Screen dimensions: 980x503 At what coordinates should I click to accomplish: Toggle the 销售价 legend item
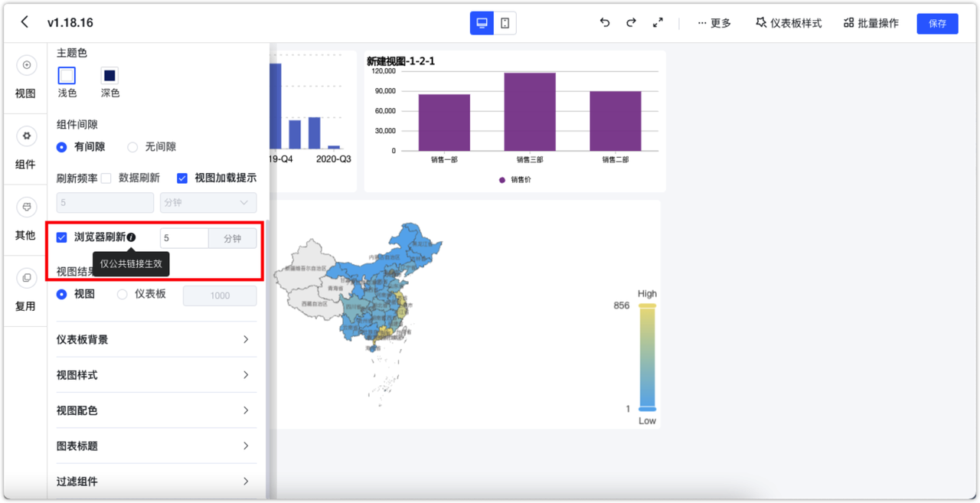tap(515, 180)
